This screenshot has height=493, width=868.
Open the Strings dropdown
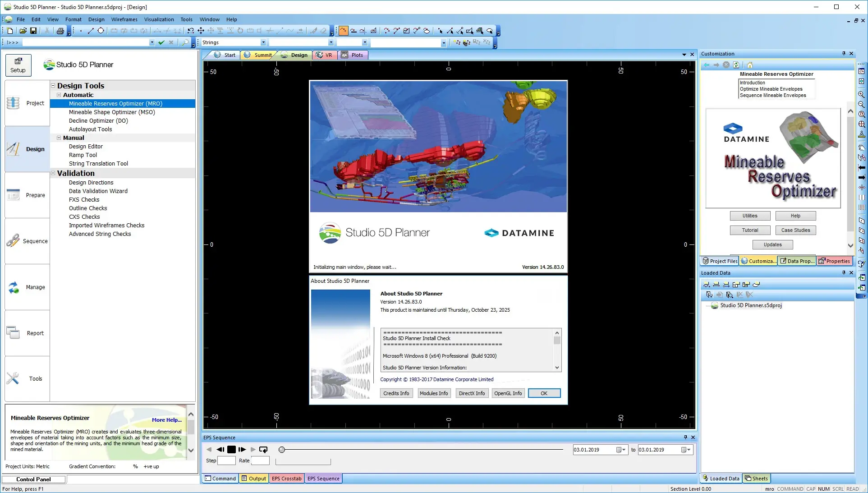pyautogui.click(x=263, y=42)
